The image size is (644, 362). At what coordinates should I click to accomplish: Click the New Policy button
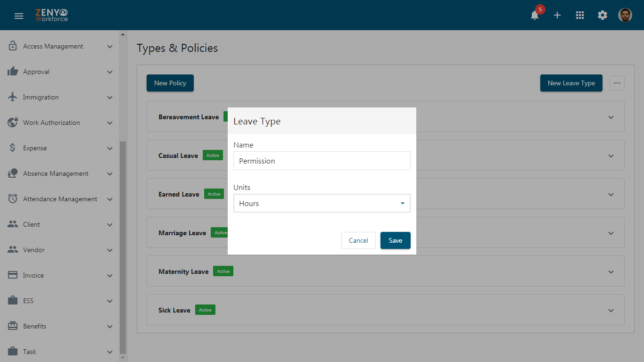point(170,83)
